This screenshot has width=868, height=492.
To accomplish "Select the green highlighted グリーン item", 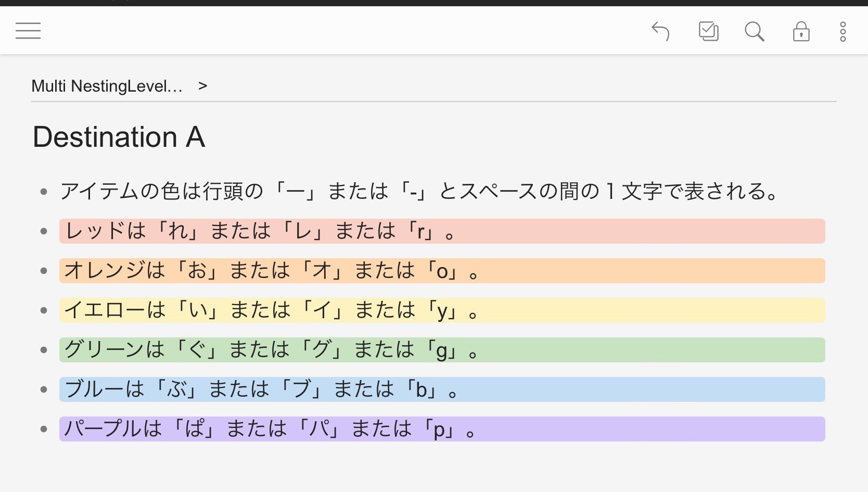I will [442, 350].
